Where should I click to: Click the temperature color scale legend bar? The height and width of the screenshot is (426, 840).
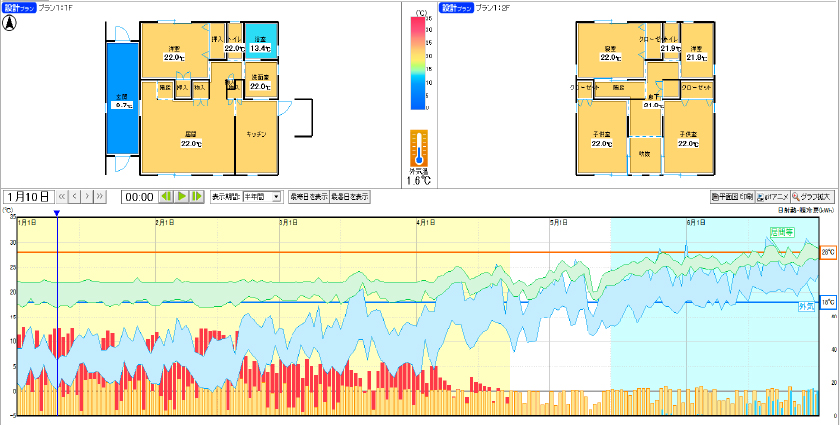(x=418, y=62)
